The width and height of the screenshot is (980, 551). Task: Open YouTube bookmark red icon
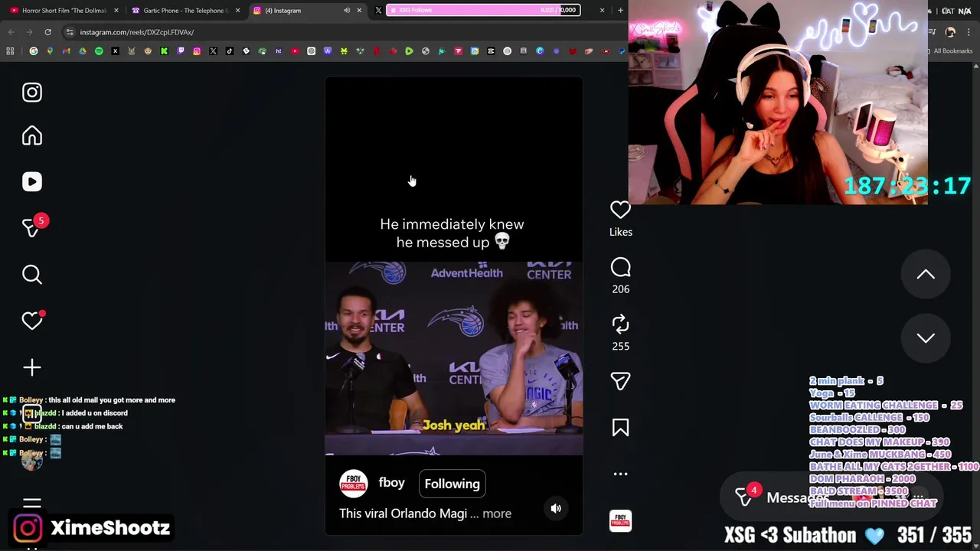click(x=295, y=51)
